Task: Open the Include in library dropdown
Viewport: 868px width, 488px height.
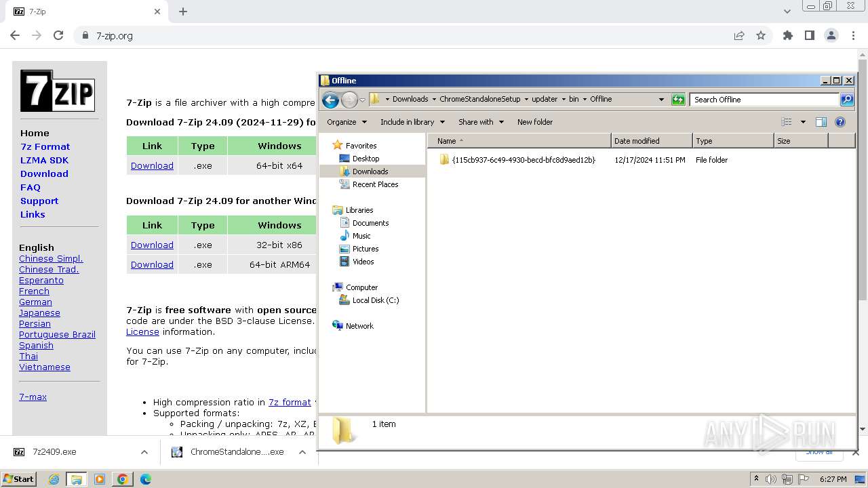Action: (412, 122)
